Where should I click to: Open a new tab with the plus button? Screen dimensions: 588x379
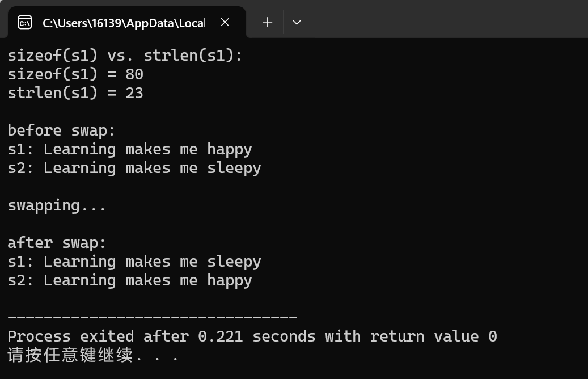coord(268,22)
